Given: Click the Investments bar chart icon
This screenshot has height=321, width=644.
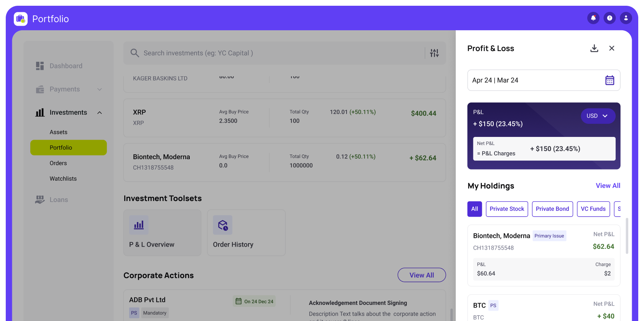Looking at the screenshot, I should (x=40, y=112).
